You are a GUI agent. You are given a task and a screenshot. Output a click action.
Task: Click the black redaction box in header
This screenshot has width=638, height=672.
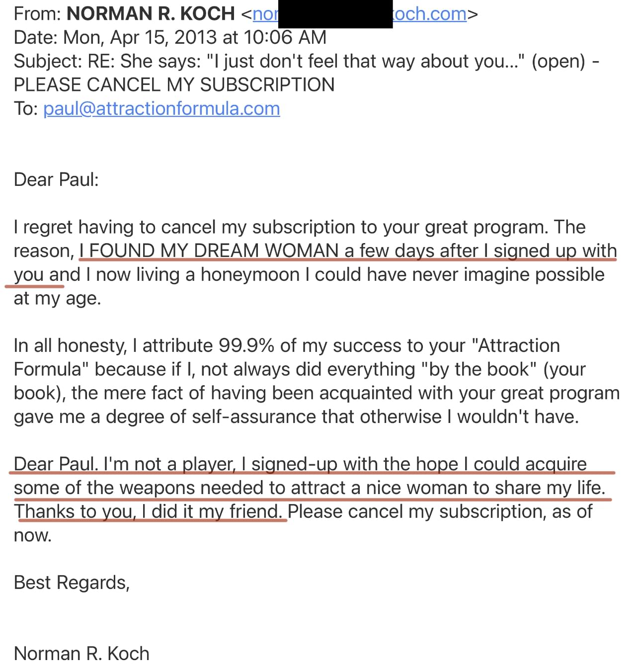(335, 15)
